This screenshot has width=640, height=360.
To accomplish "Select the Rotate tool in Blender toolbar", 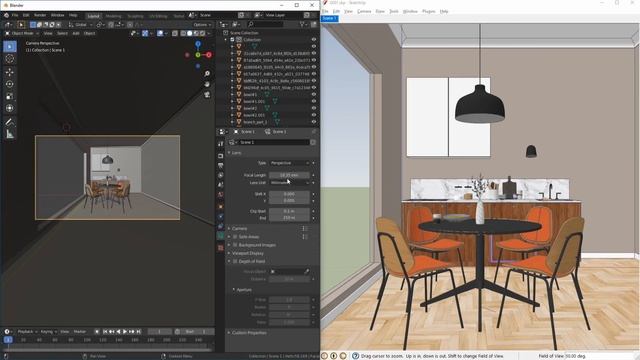I will pos(10,84).
